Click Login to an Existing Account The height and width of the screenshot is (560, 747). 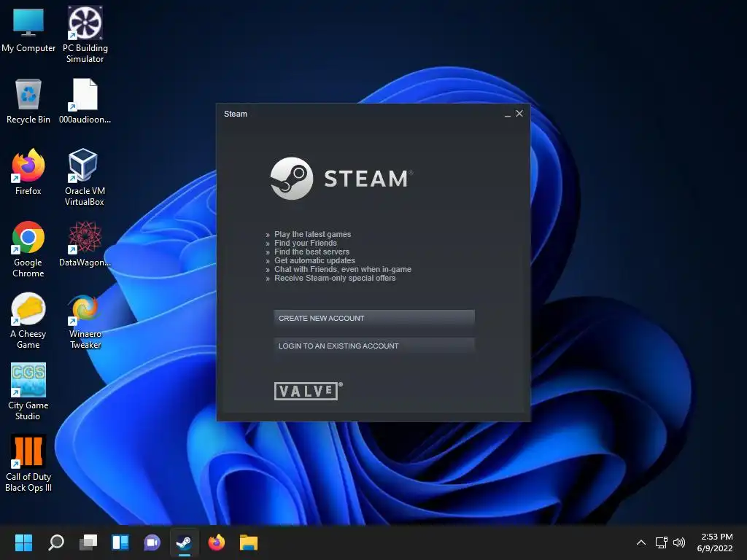point(374,346)
